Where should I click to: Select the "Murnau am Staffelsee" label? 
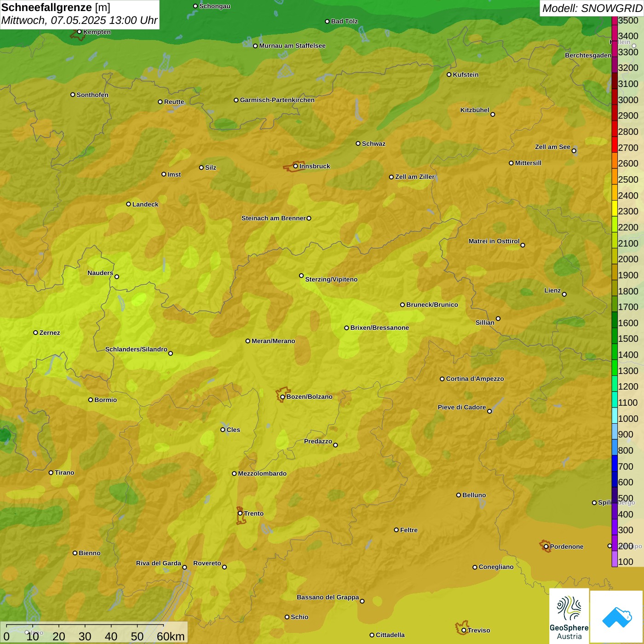coord(293,46)
